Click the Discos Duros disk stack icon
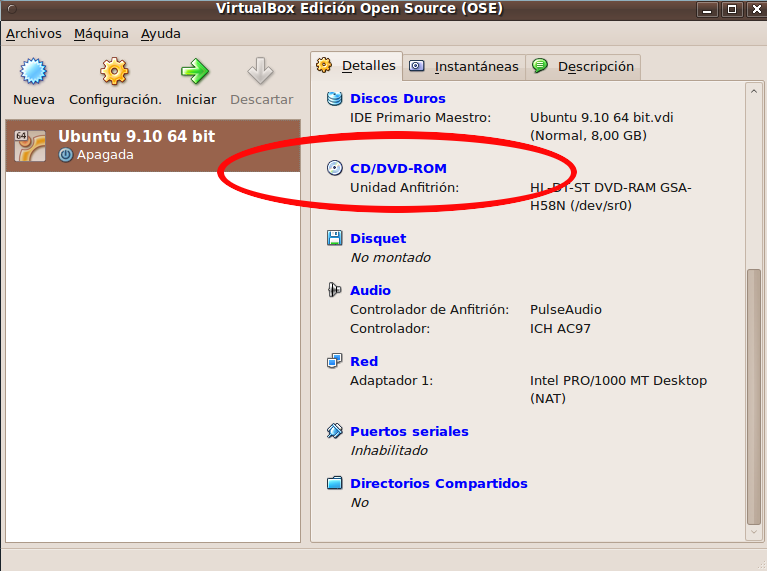This screenshot has height=571, width=767. (x=335, y=98)
